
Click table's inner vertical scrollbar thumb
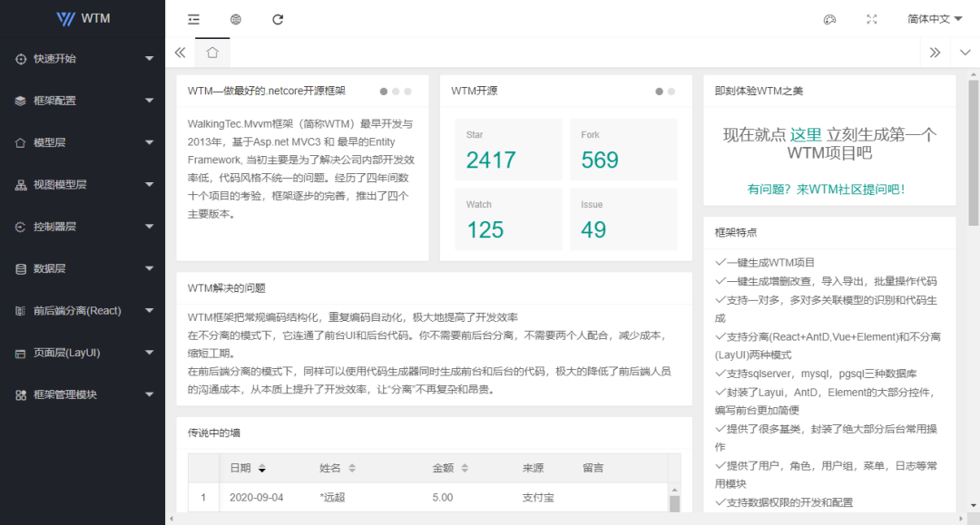point(674,504)
